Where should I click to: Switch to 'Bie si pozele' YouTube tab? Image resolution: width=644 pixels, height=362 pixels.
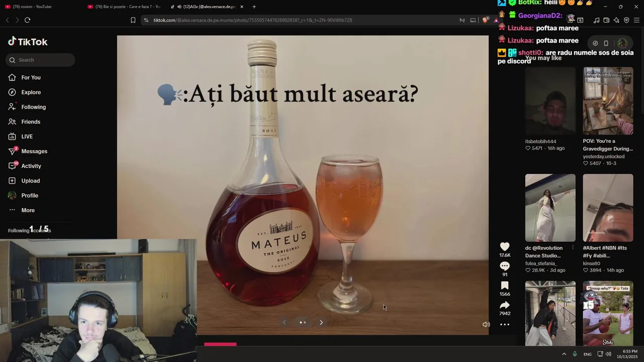tap(124, 7)
